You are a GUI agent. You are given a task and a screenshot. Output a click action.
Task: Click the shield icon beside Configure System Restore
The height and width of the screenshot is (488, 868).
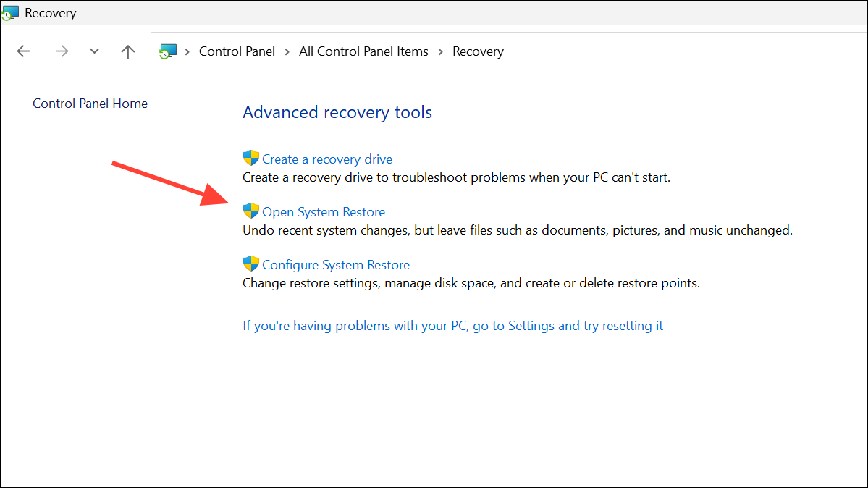pos(250,264)
